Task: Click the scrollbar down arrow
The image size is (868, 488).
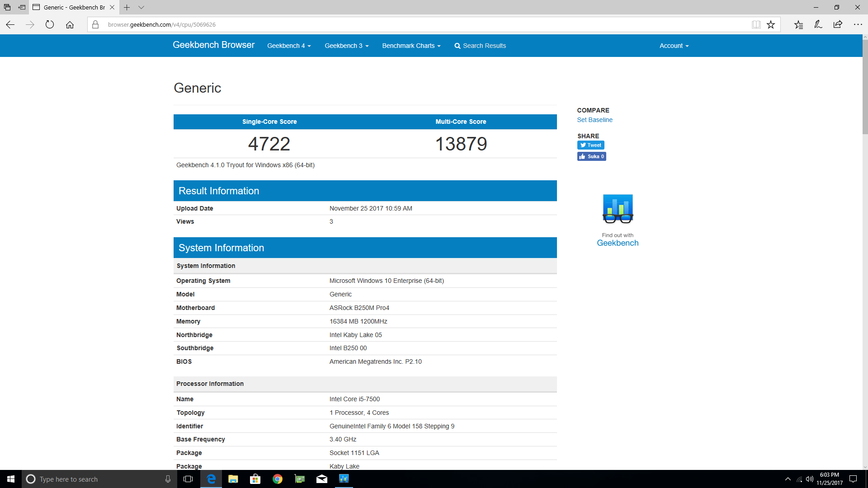Action: [x=865, y=467]
